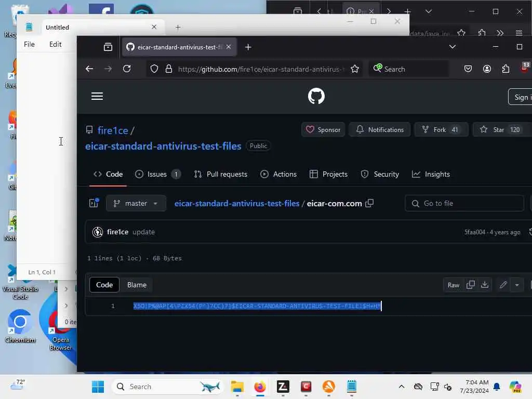Screen dimensions: 532x399
Task: Click the Firefox forward arrow
Action: [x=108, y=69]
